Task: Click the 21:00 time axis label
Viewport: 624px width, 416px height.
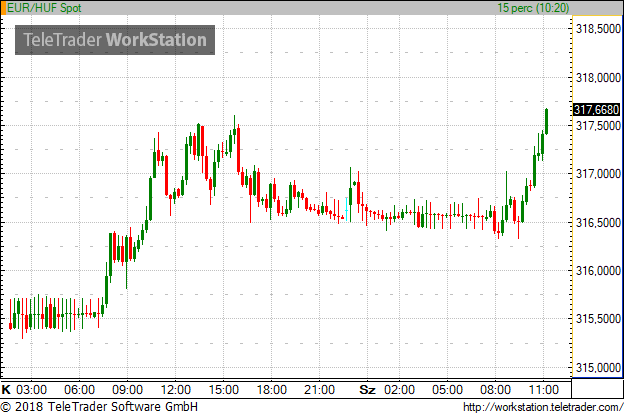Action: pyautogui.click(x=319, y=389)
